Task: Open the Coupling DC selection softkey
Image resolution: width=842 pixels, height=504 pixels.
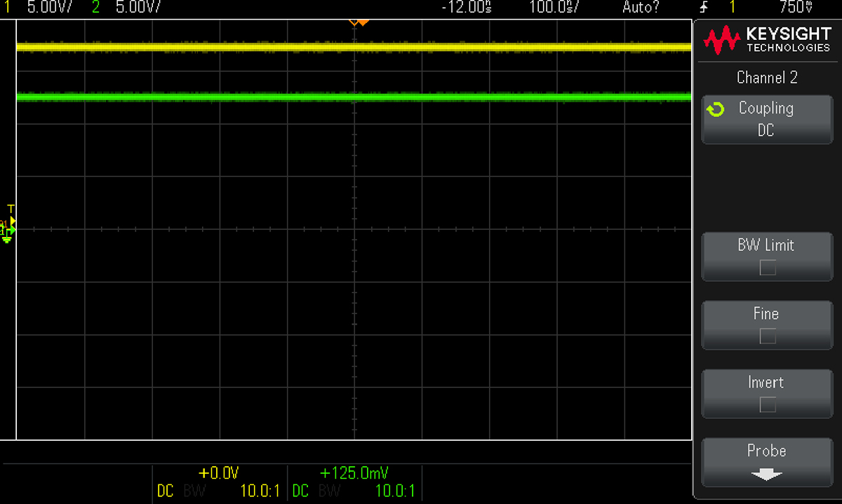Action: pyautogui.click(x=766, y=119)
